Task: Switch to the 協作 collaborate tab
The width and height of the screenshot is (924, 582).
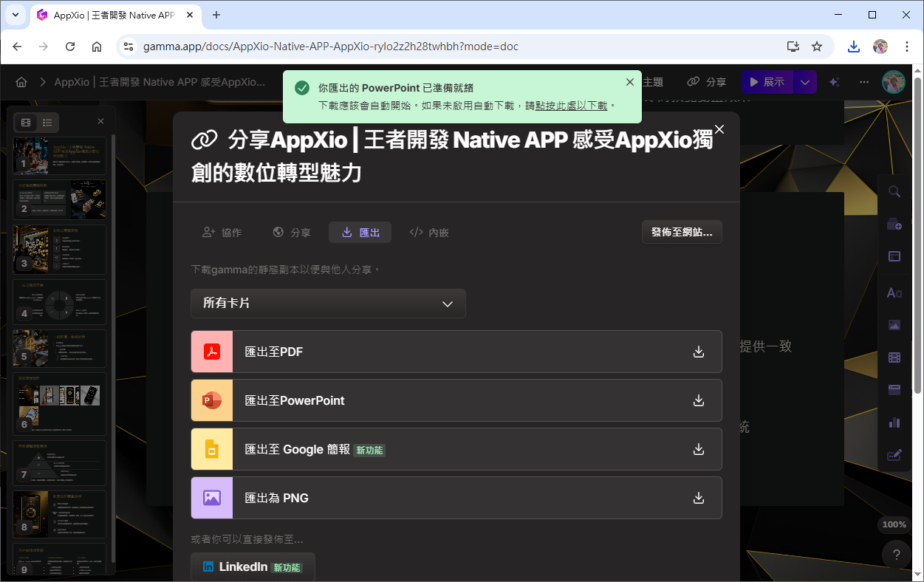Action: [x=222, y=232]
